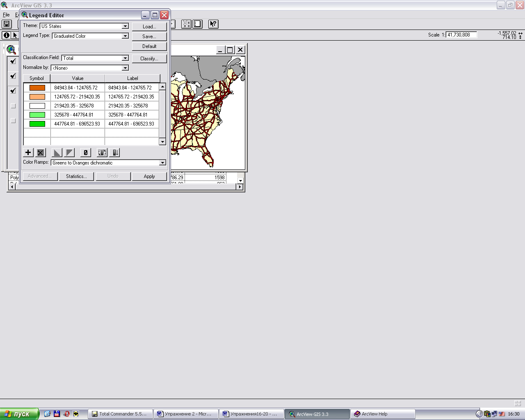Open the Theme dropdown showing US States
525x420 pixels.
(x=126, y=26)
